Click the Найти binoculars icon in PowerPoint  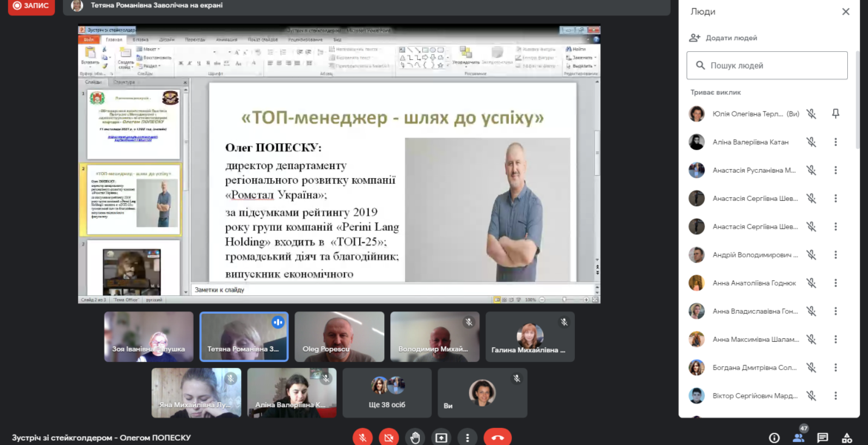tap(568, 49)
